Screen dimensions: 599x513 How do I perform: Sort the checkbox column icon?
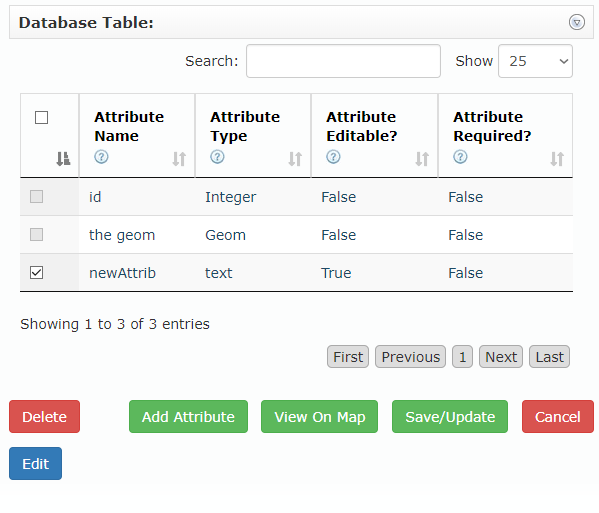pos(63,159)
